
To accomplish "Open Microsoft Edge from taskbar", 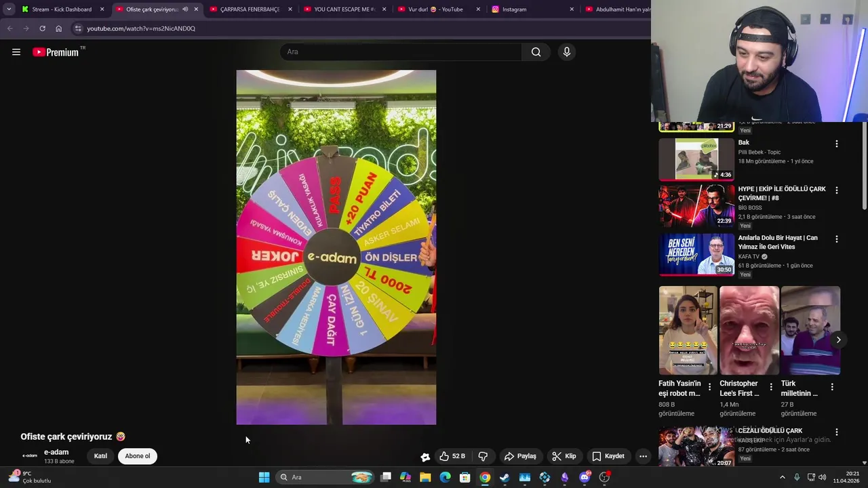I will pyautogui.click(x=445, y=477).
